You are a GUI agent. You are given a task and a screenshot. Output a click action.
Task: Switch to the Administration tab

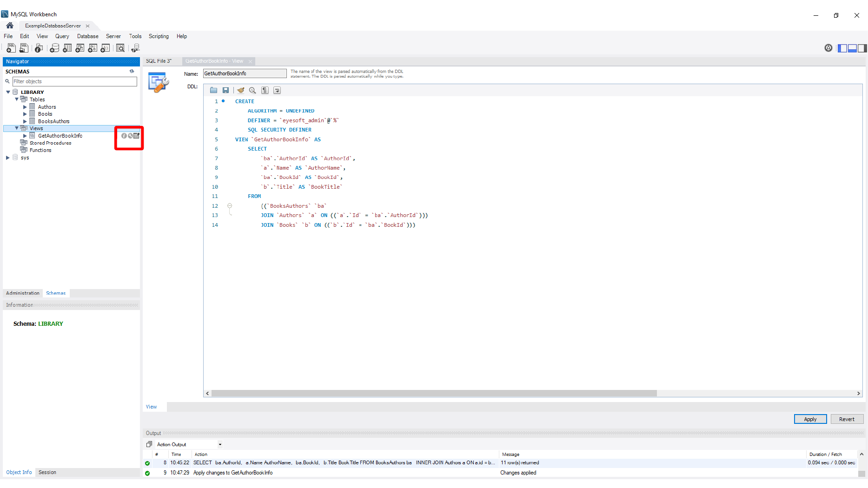[x=23, y=293]
